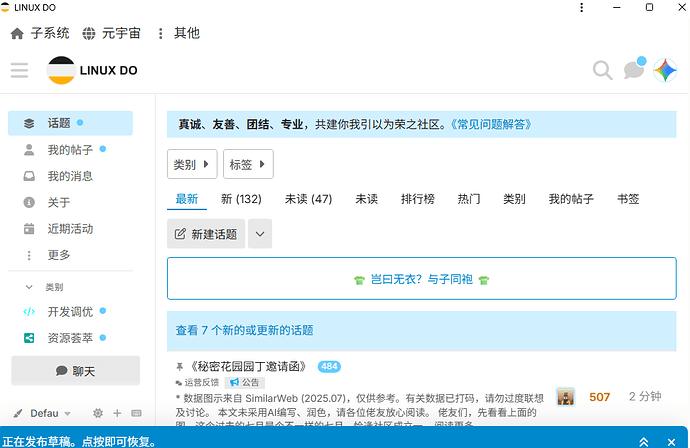This screenshot has height=448, width=690.
Task: Click the 岂曰无衣？与子同袍 banner link
Action: pos(422,279)
